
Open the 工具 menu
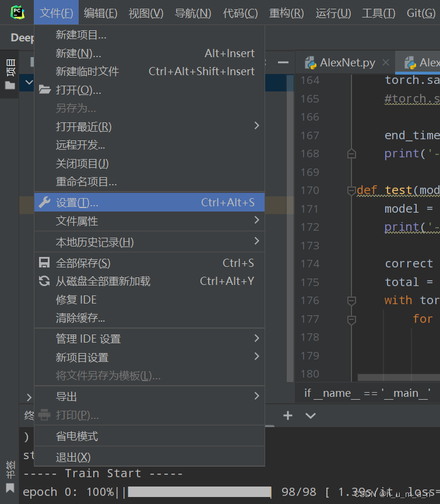coord(379,13)
